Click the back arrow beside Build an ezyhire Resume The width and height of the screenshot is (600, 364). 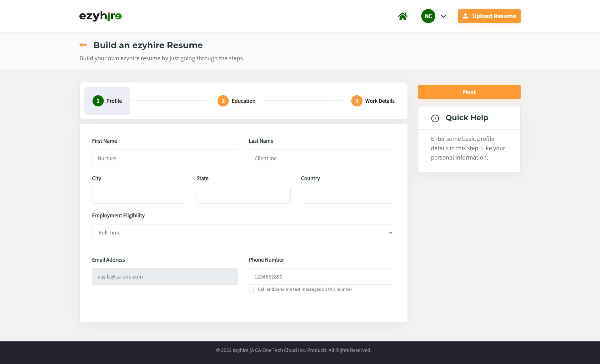(83, 45)
